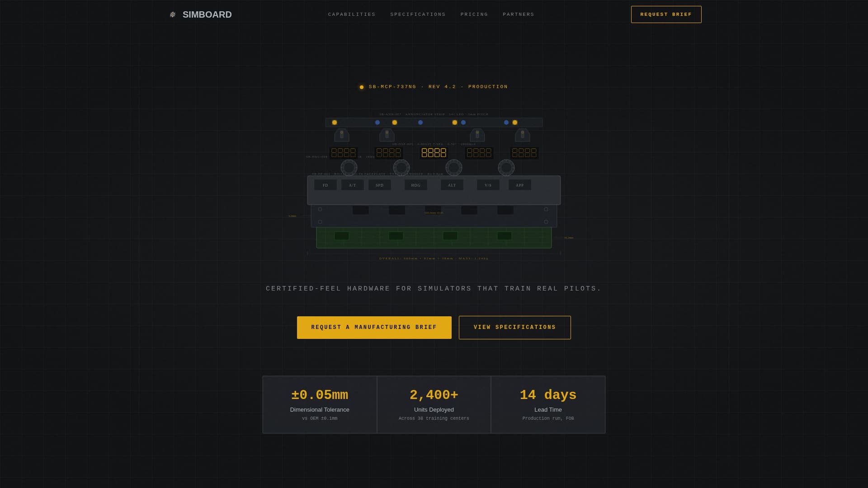
Task: Click the leftmost dim 7-segment display
Action: (x=344, y=153)
